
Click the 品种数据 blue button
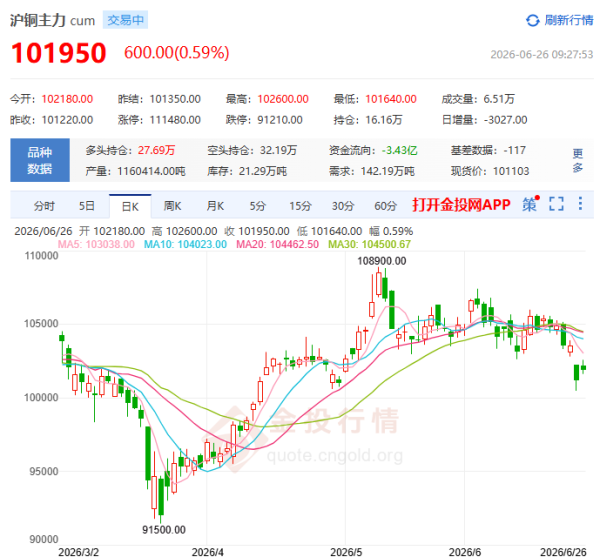click(40, 160)
